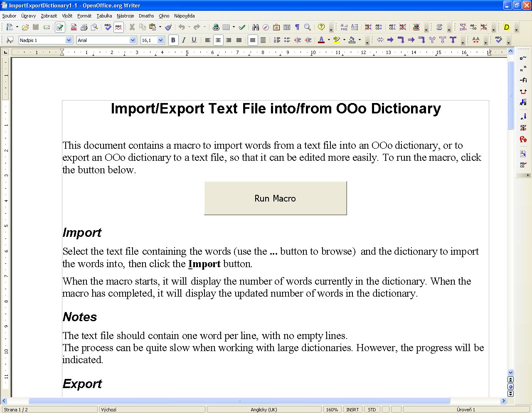The height and width of the screenshot is (413, 532).
Task: Open the Soubor menu
Action: pyautogui.click(x=9, y=16)
